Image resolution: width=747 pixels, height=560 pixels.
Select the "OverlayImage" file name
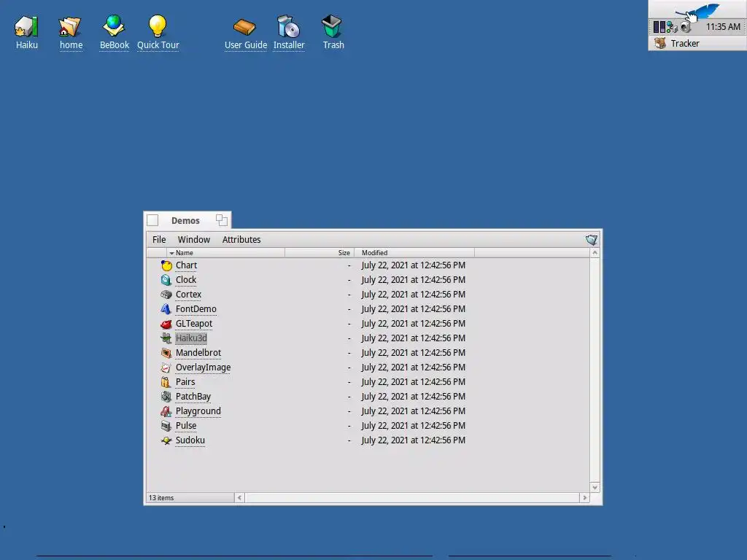coord(203,367)
